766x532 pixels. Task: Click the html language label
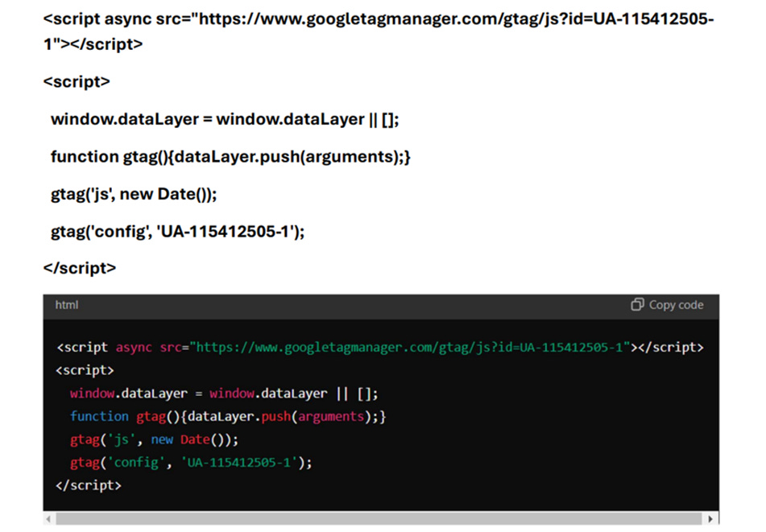coord(66,305)
